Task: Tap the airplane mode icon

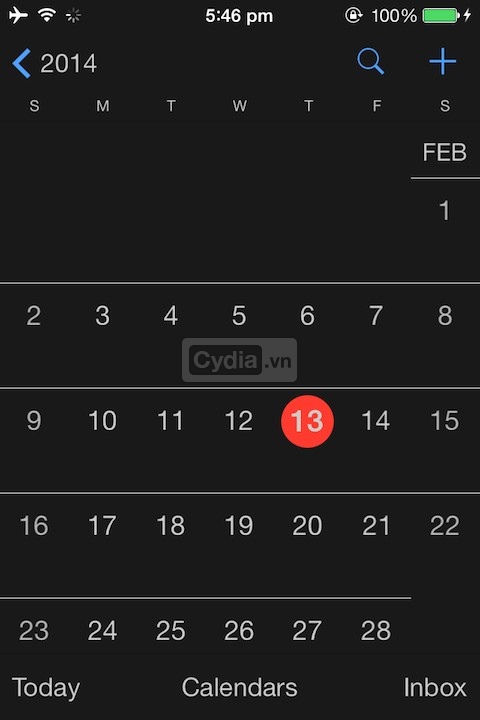Action: click(x=18, y=15)
